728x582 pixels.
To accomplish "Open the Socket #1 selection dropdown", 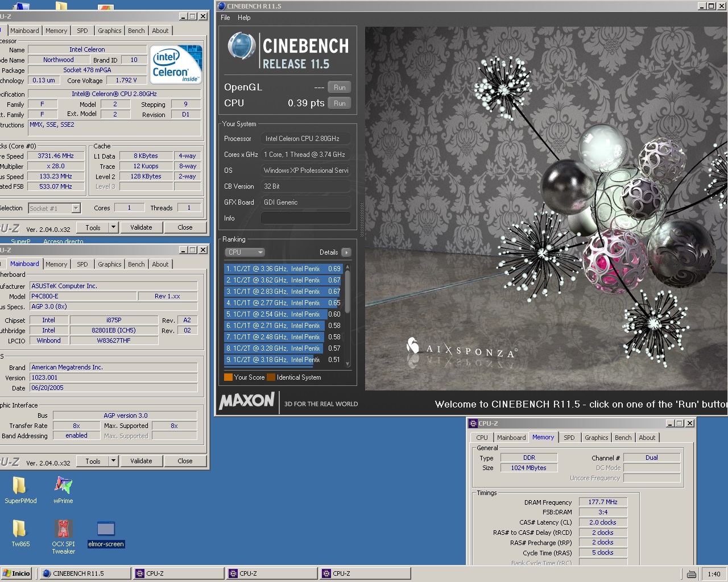I will 55,209.
